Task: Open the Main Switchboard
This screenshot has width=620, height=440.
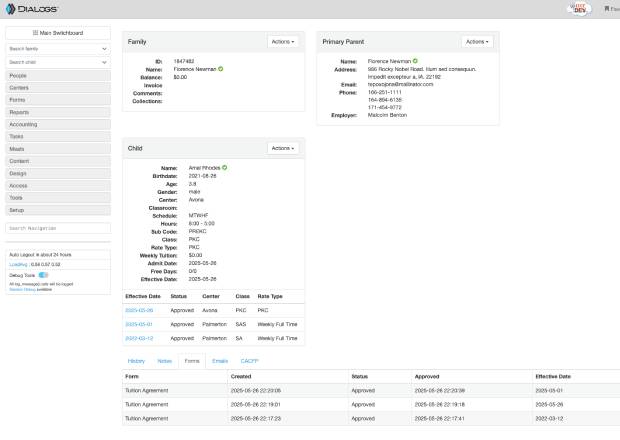Action: pyautogui.click(x=57, y=33)
